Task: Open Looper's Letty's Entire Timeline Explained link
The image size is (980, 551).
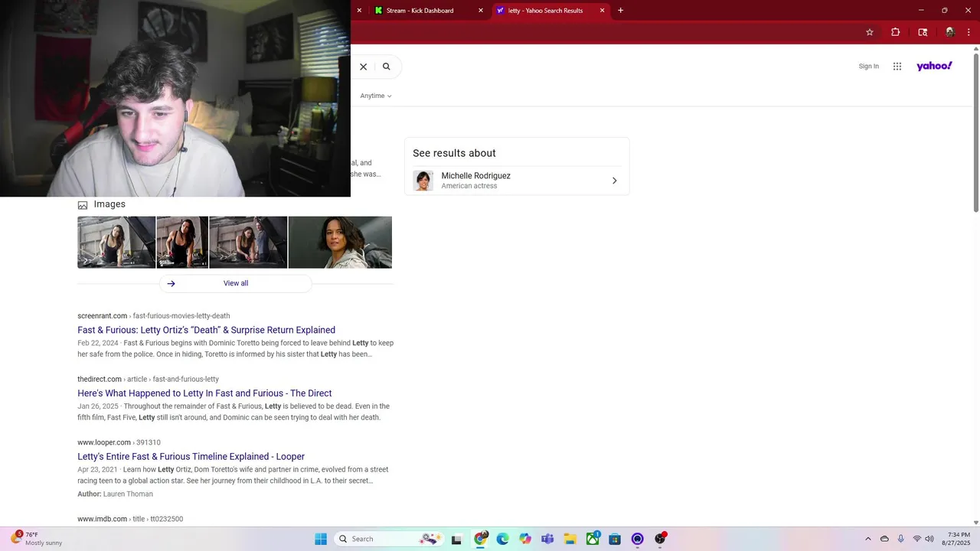Action: [x=191, y=457]
